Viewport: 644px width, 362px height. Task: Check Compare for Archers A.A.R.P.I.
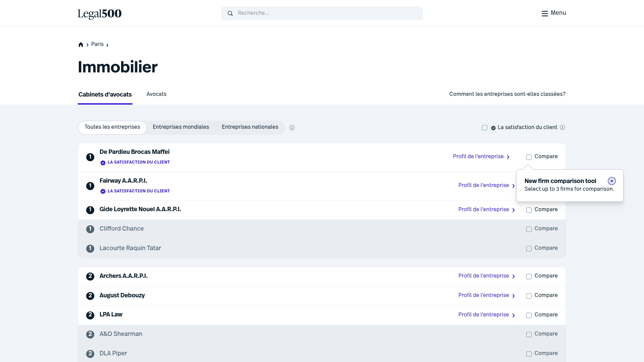point(529,277)
